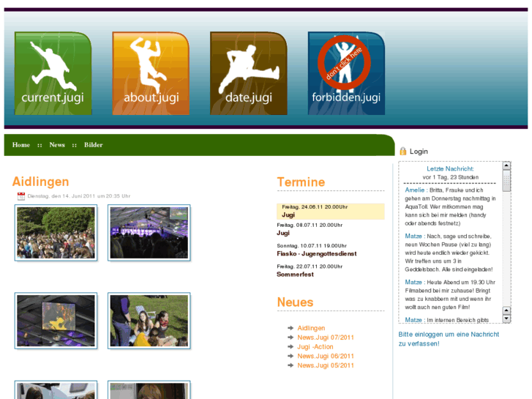Open News.Jugi 07/2011 link
Viewport: 532px width, 399px height.
coord(326,338)
